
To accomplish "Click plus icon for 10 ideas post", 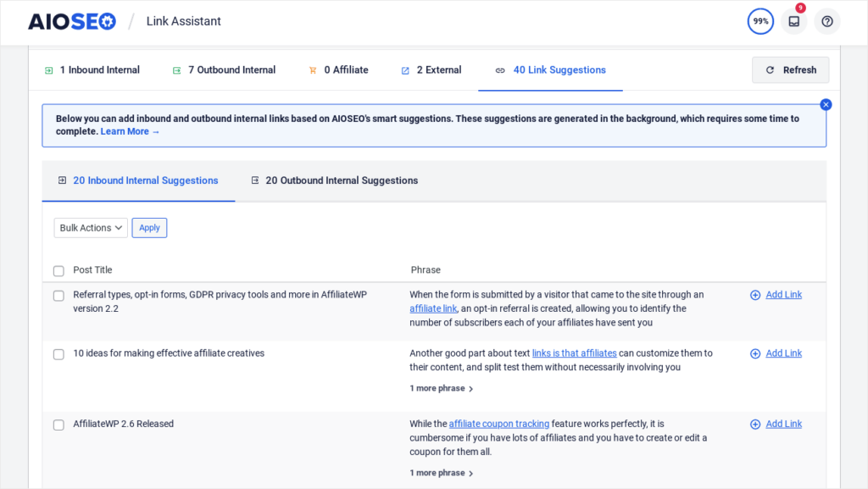I will click(755, 353).
